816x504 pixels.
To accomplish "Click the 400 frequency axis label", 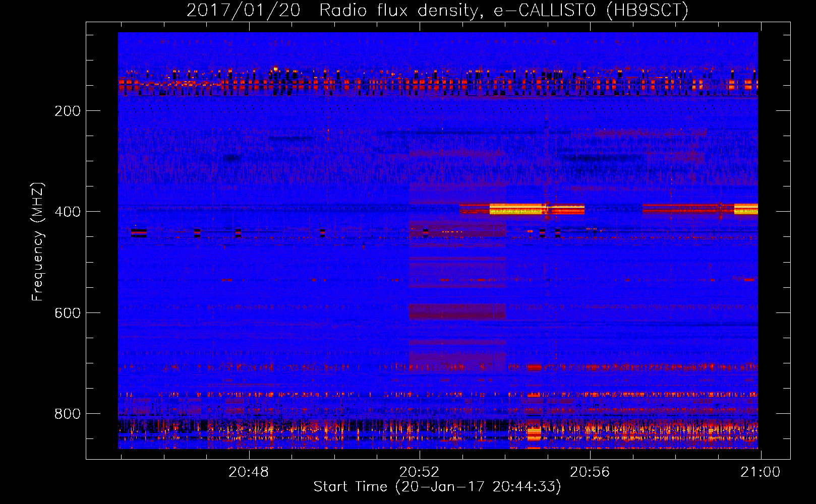I will point(68,212).
